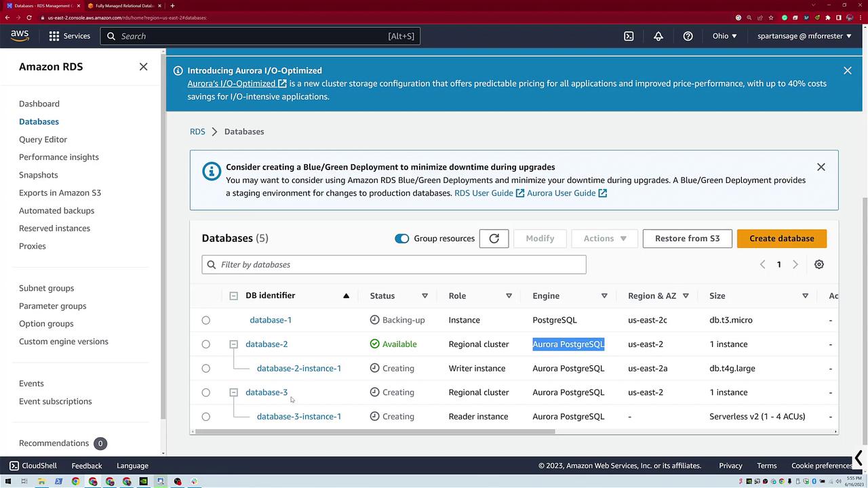This screenshot has height=488, width=868.
Task: Click the Filter by databases field
Action: tap(393, 264)
